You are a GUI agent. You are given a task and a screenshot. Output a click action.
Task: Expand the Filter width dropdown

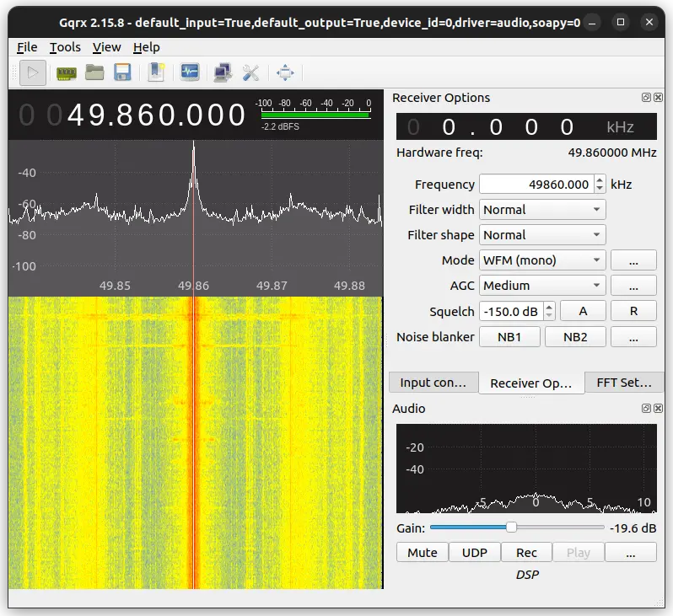click(x=542, y=210)
